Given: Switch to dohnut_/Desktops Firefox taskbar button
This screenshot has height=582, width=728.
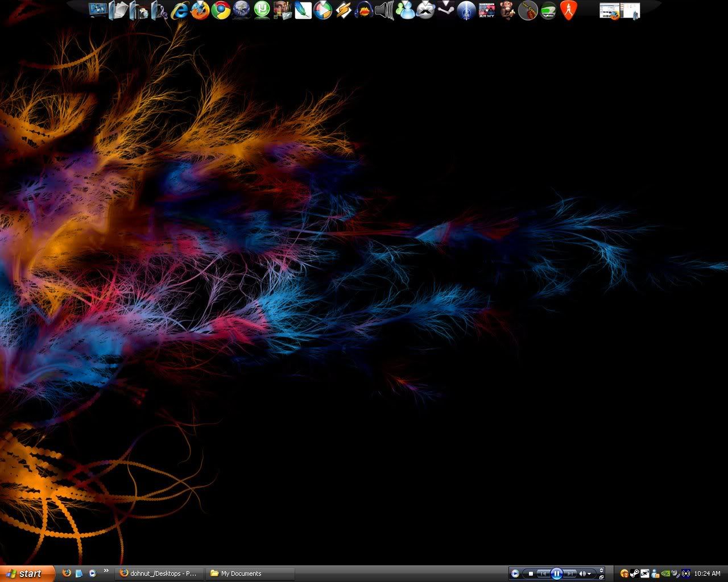Looking at the screenshot, I should click(159, 573).
